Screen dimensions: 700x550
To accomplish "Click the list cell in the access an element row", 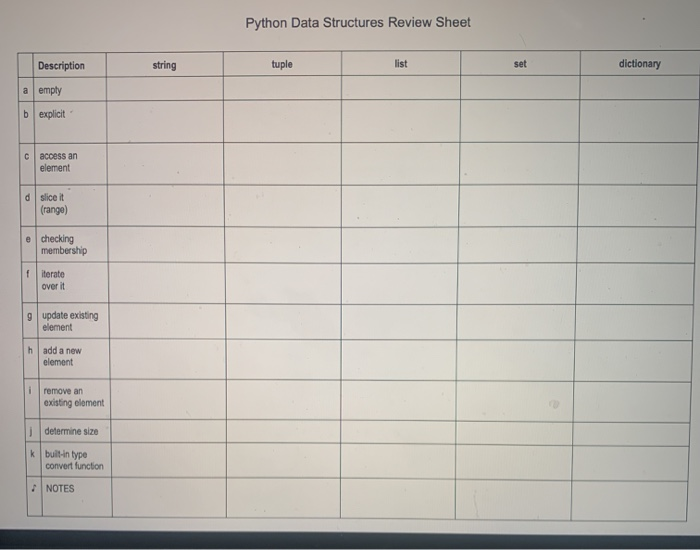I will point(400,164).
